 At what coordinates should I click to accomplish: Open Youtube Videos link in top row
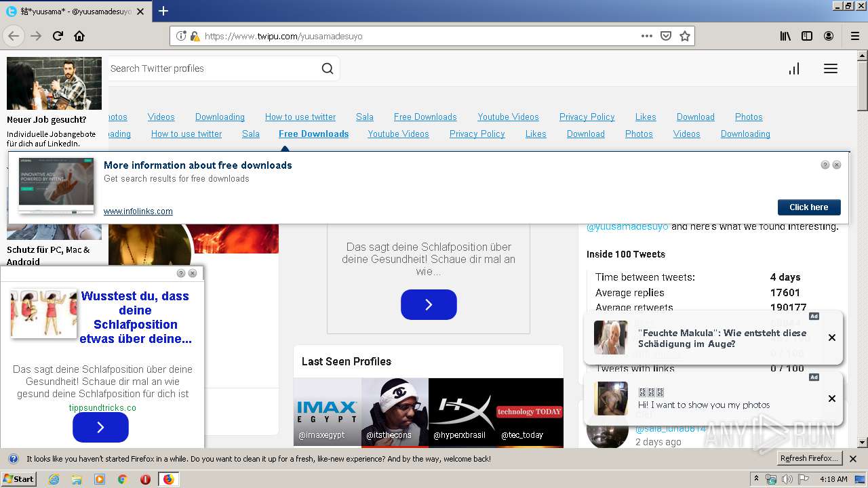[508, 117]
